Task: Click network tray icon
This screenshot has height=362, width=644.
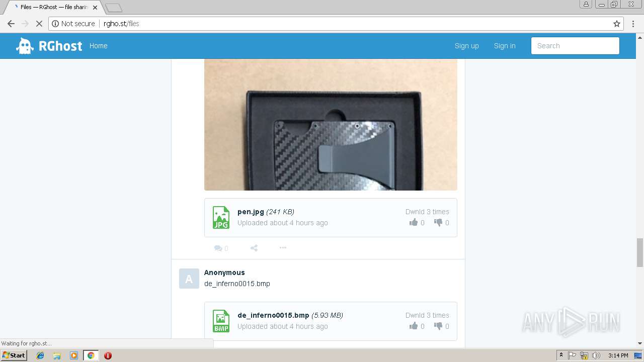Action: [584, 355]
